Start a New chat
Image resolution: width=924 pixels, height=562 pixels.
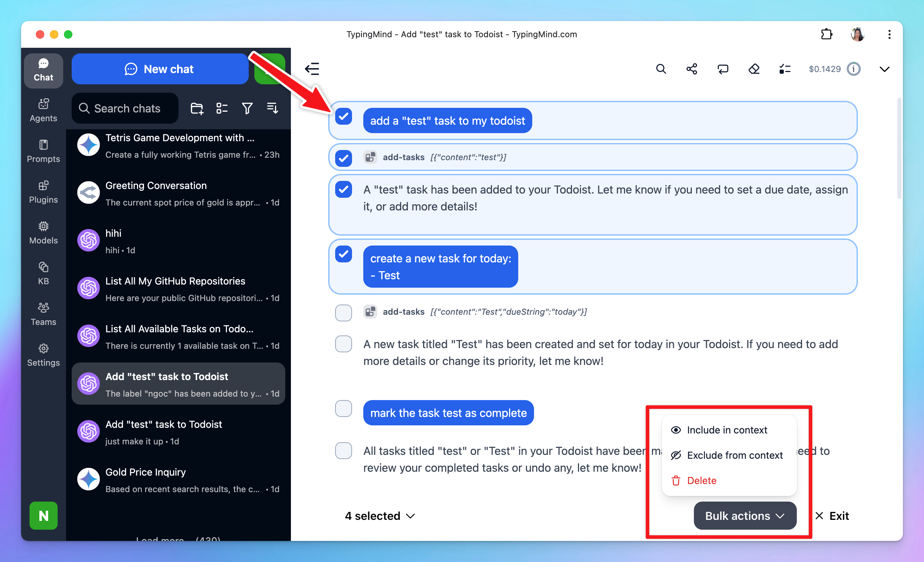pos(160,69)
